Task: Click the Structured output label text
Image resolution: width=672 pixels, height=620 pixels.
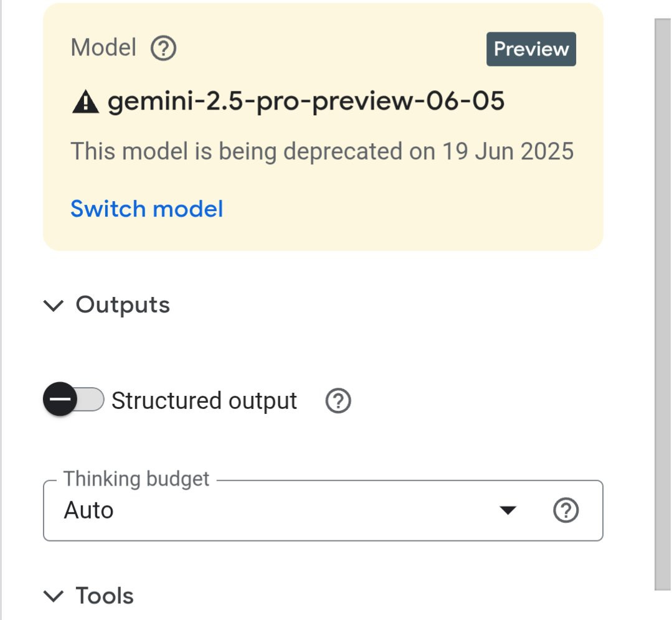Action: pos(204,401)
